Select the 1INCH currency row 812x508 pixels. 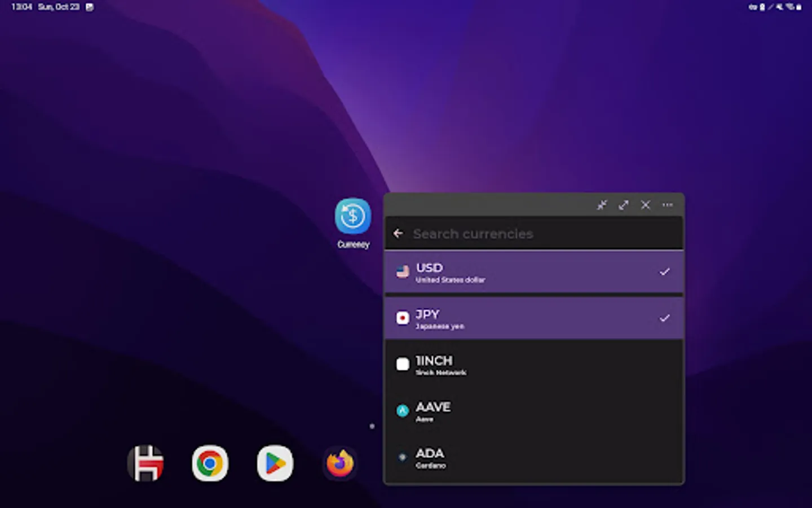pyautogui.click(x=534, y=365)
